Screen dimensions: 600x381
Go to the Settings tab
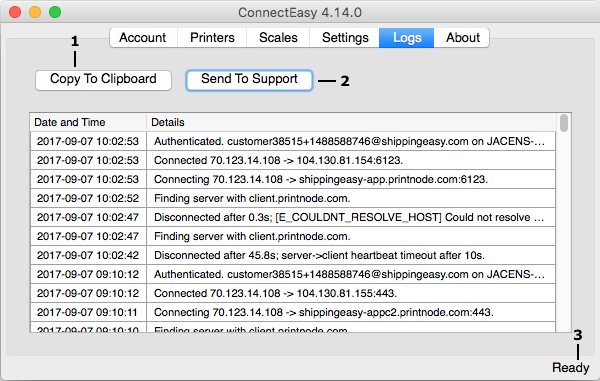[345, 38]
